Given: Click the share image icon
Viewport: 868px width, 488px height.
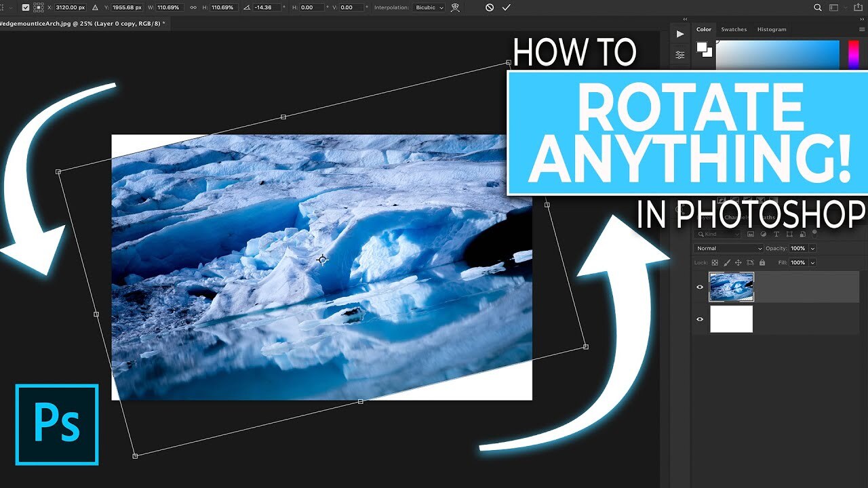Looking at the screenshot, I should 859,7.
